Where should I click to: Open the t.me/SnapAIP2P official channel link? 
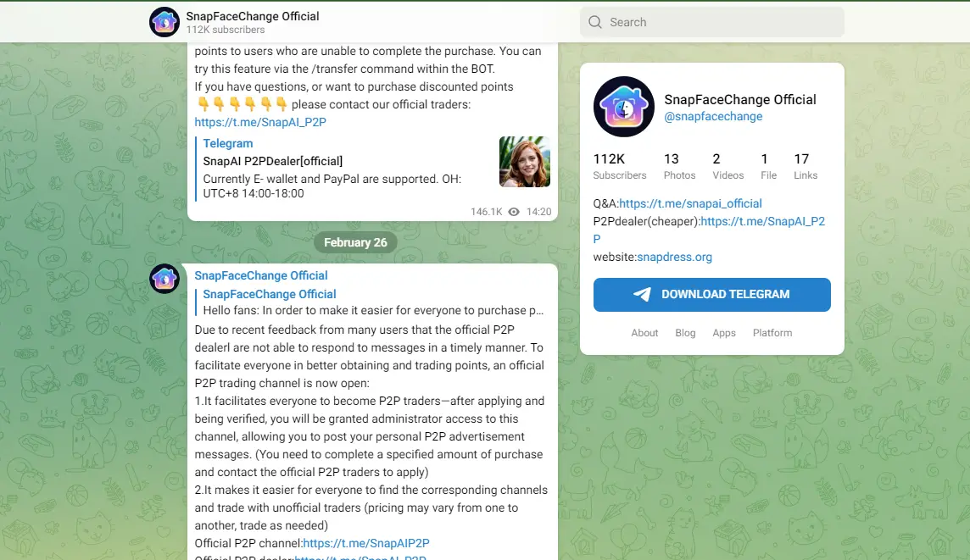[x=366, y=543]
